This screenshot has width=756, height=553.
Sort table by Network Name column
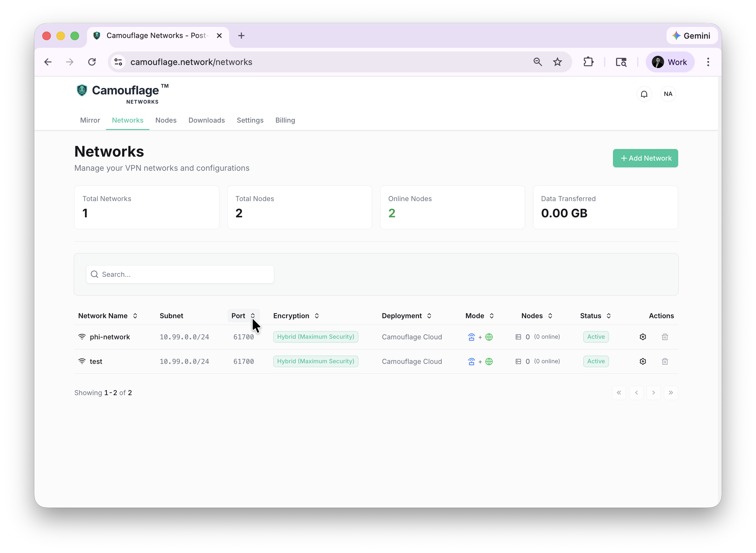(x=108, y=316)
